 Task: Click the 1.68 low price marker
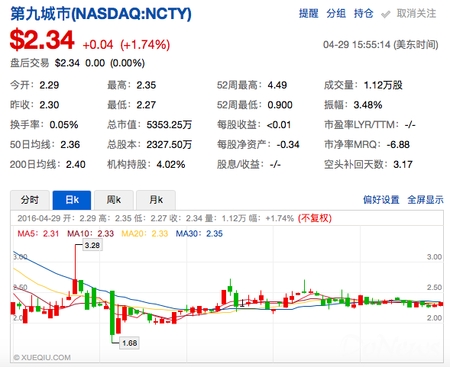click(129, 343)
